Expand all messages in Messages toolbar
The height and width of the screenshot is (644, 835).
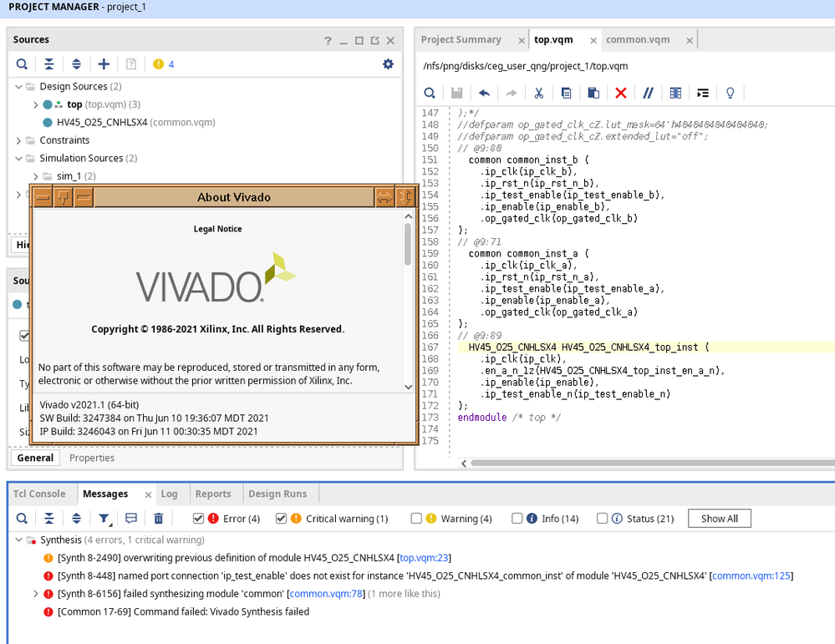(x=76, y=519)
